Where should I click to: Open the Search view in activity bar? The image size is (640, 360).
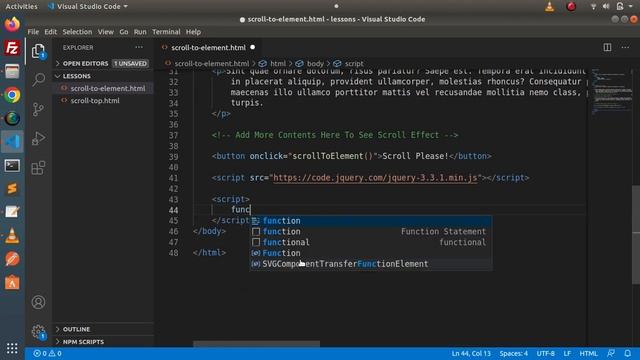[38, 79]
